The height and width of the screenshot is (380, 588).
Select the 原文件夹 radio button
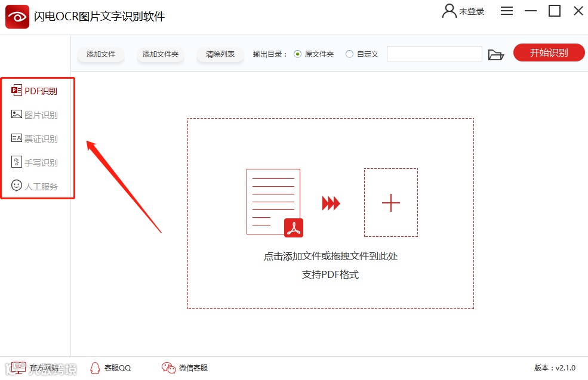click(297, 54)
